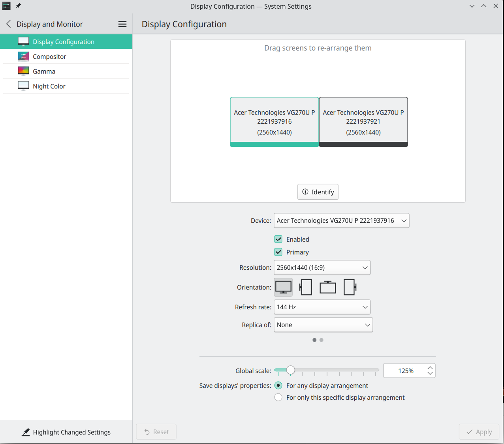Click the Gamma color icon in sidebar
This screenshot has height=444, width=504.
pyautogui.click(x=23, y=71)
